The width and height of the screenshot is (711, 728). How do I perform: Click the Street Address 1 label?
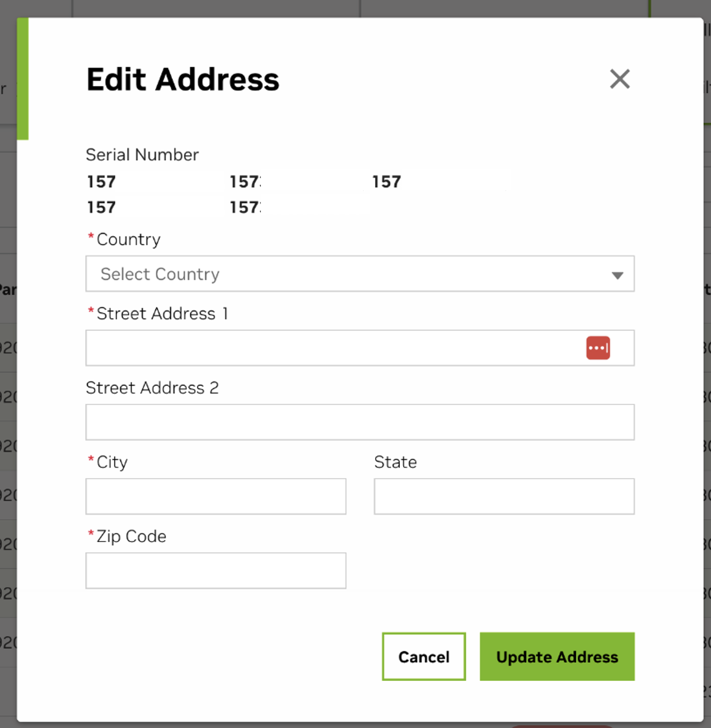(x=162, y=314)
